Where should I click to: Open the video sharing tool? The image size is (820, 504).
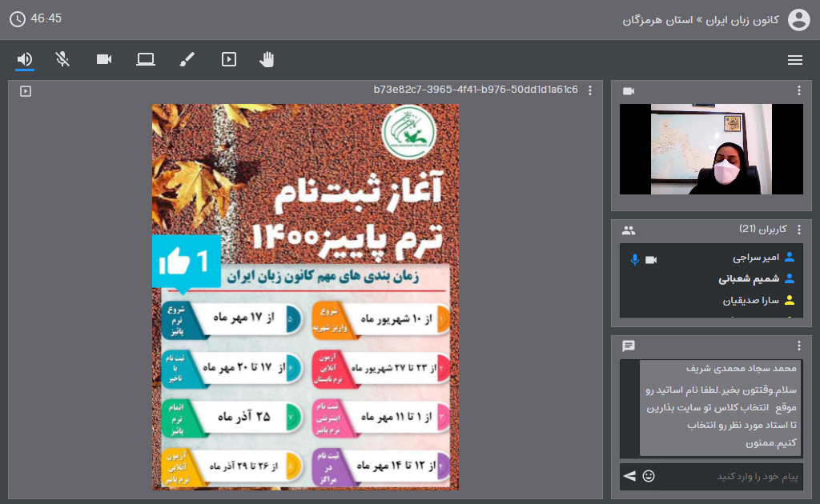point(228,58)
